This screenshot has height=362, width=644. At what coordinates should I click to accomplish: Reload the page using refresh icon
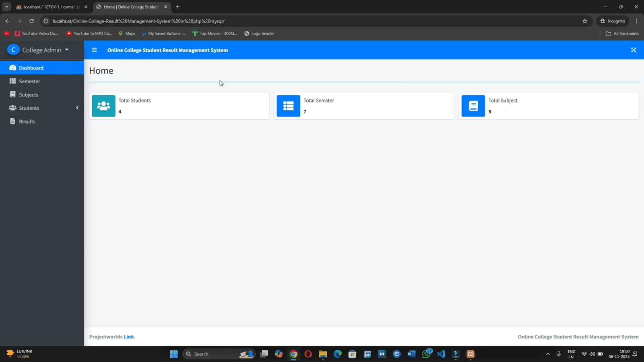pos(31,21)
